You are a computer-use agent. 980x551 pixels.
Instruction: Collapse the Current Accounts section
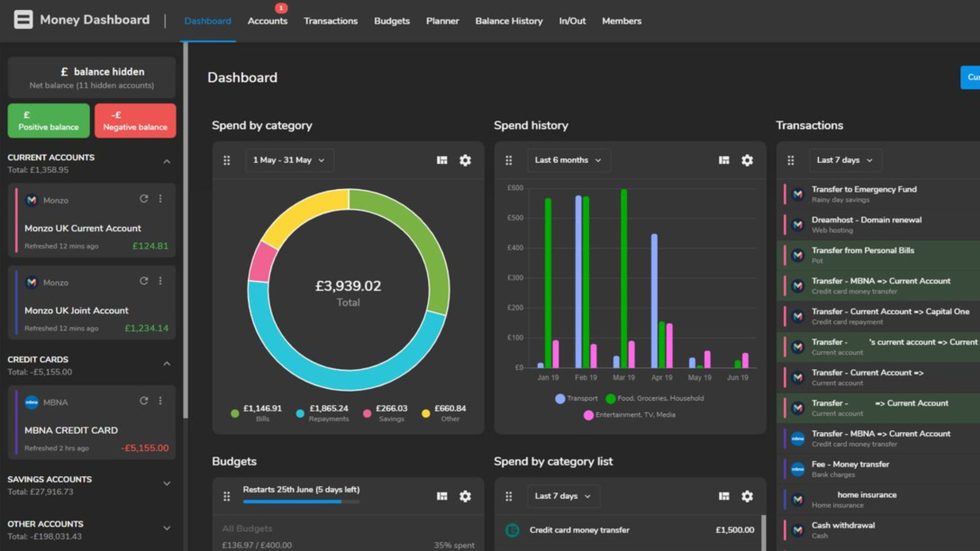pyautogui.click(x=166, y=161)
